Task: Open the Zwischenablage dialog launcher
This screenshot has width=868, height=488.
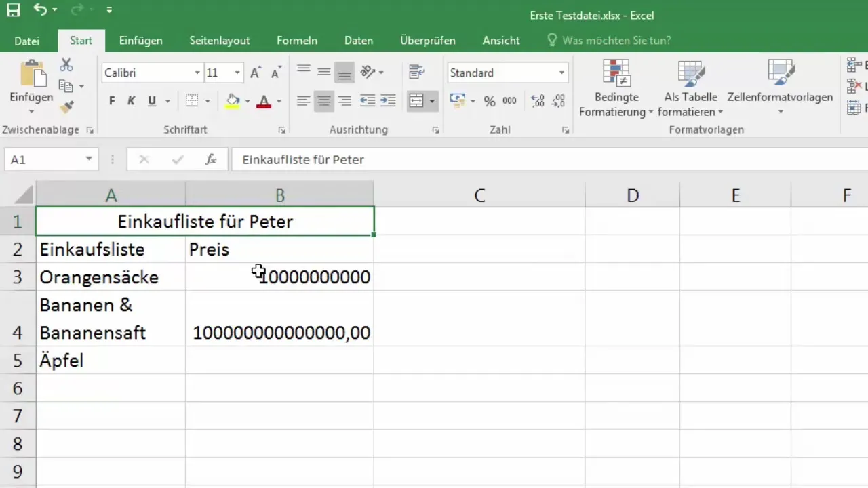Action: point(90,130)
